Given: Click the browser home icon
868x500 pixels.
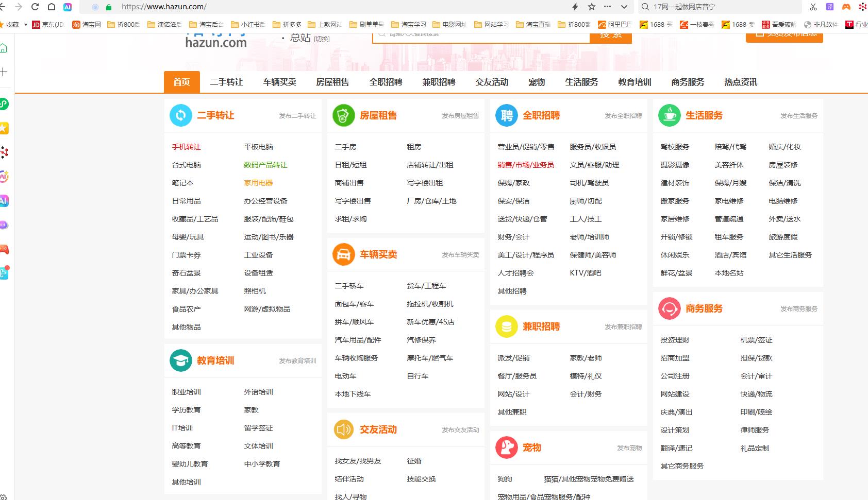Looking at the screenshot, I should tap(52, 7).
